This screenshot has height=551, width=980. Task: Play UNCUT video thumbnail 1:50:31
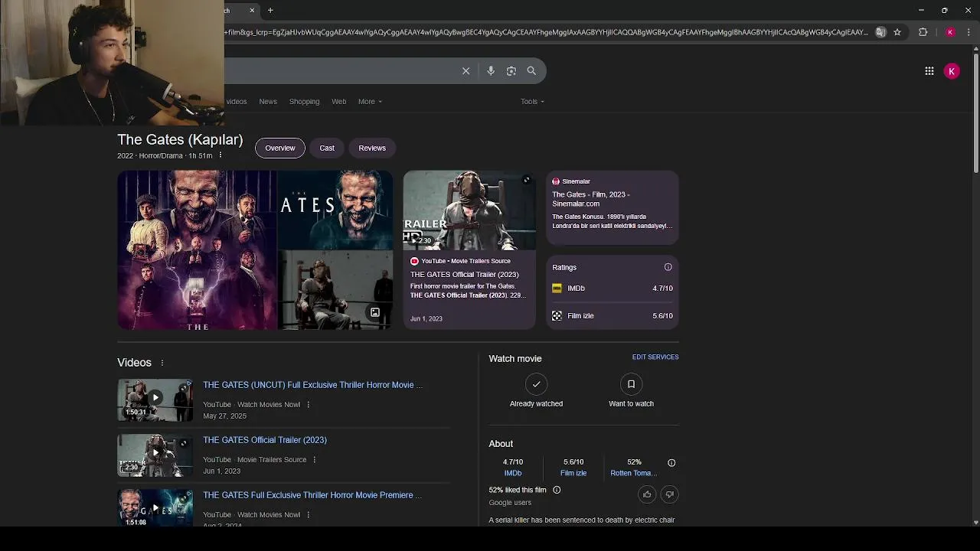(x=155, y=399)
